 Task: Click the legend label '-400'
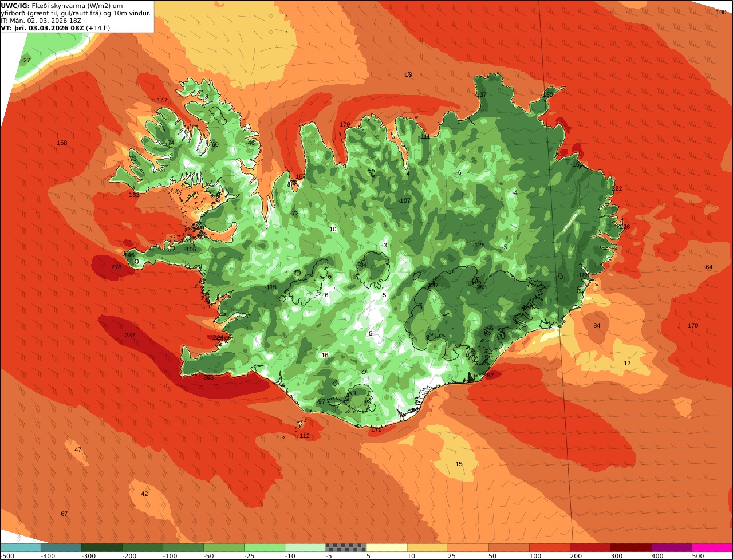coord(47,556)
